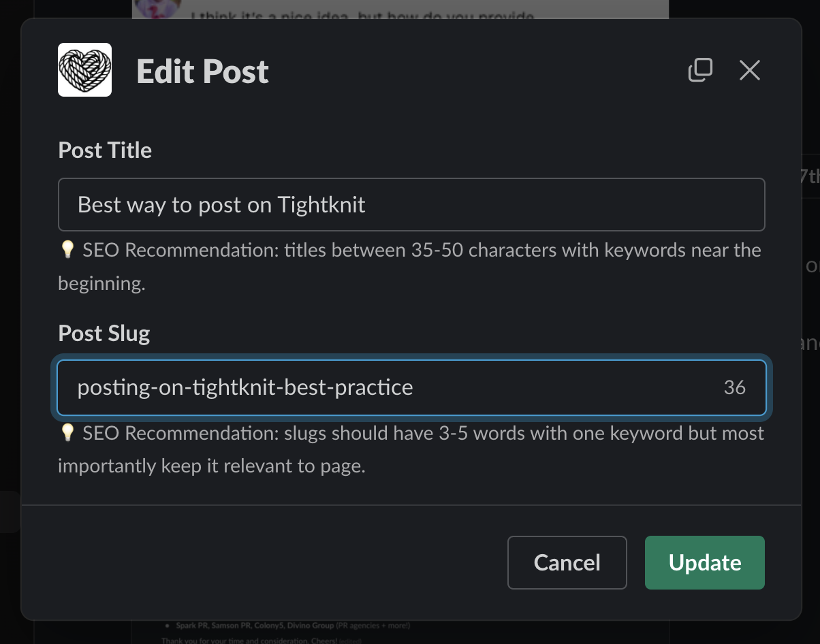The height and width of the screenshot is (644, 820).
Task: Click the Cancel button
Action: 567,562
